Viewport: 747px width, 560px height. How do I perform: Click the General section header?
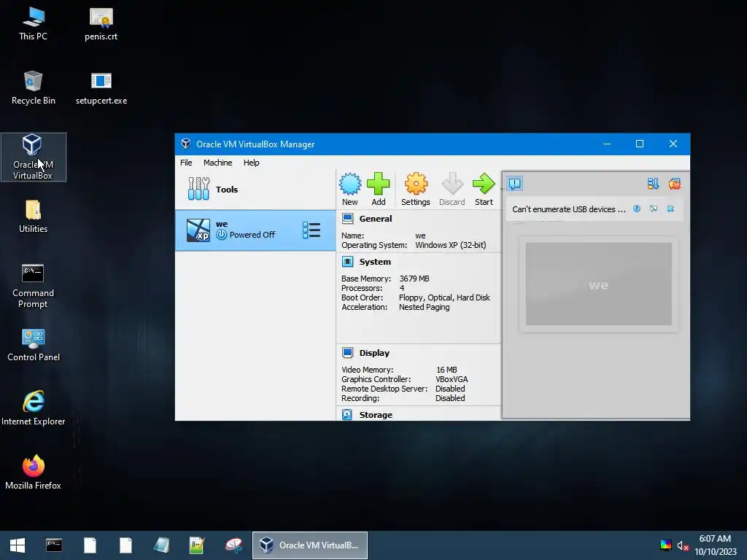coord(376,219)
